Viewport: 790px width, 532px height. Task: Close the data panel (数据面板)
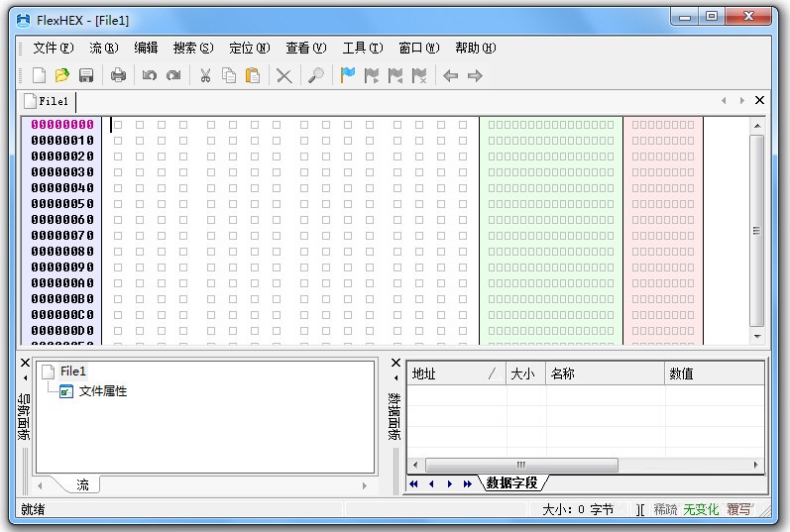395,363
